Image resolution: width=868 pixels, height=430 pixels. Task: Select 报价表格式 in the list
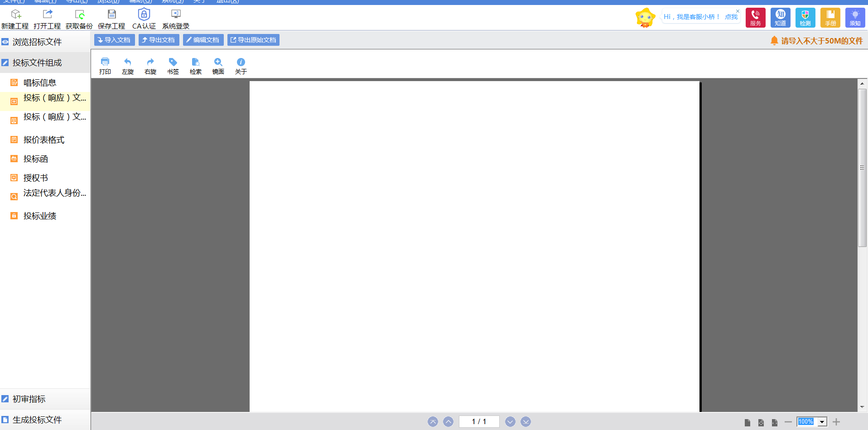pyautogui.click(x=45, y=140)
